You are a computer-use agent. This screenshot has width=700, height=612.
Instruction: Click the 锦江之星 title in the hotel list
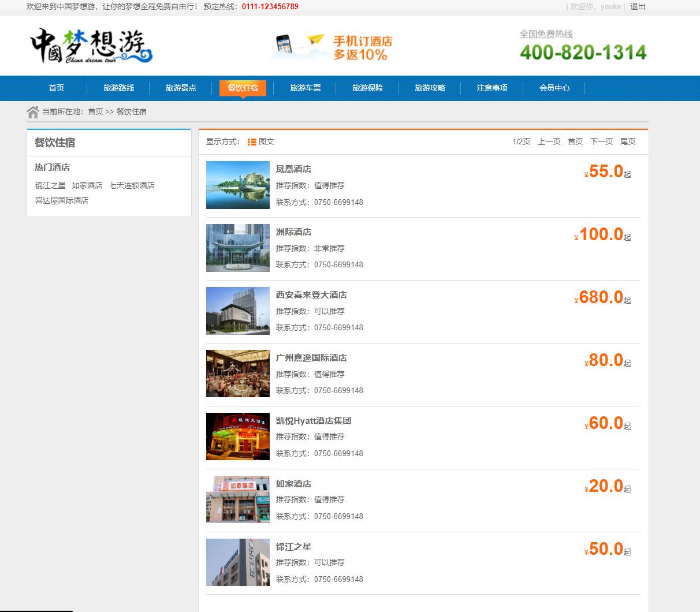293,547
